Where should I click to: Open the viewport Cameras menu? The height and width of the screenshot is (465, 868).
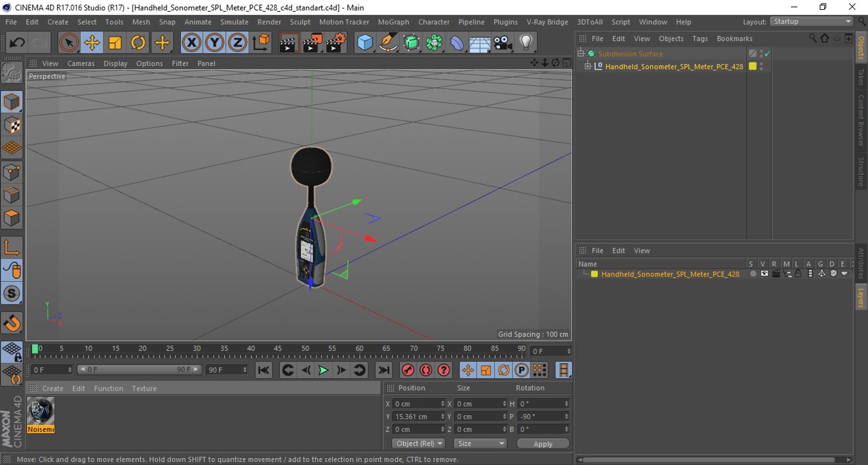[x=81, y=63]
